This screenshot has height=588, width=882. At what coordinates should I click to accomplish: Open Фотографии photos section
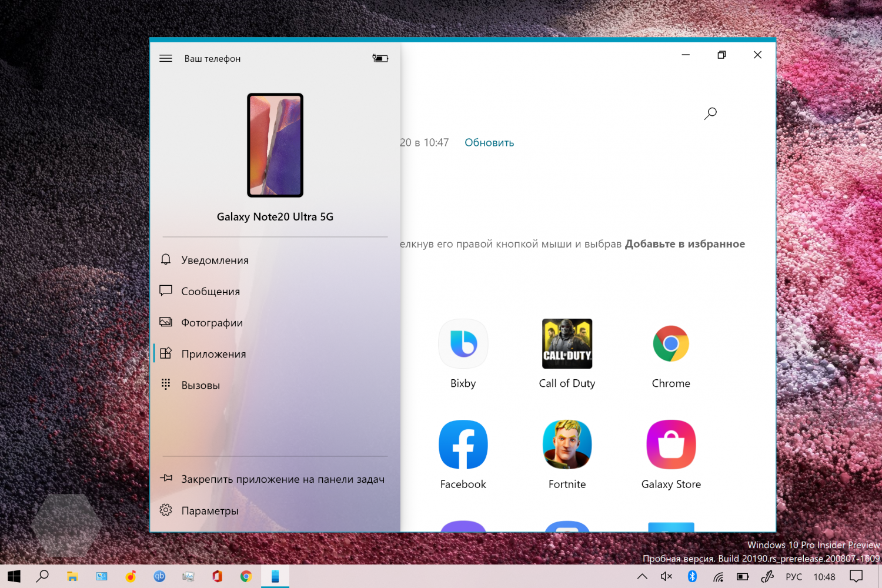(x=275, y=322)
